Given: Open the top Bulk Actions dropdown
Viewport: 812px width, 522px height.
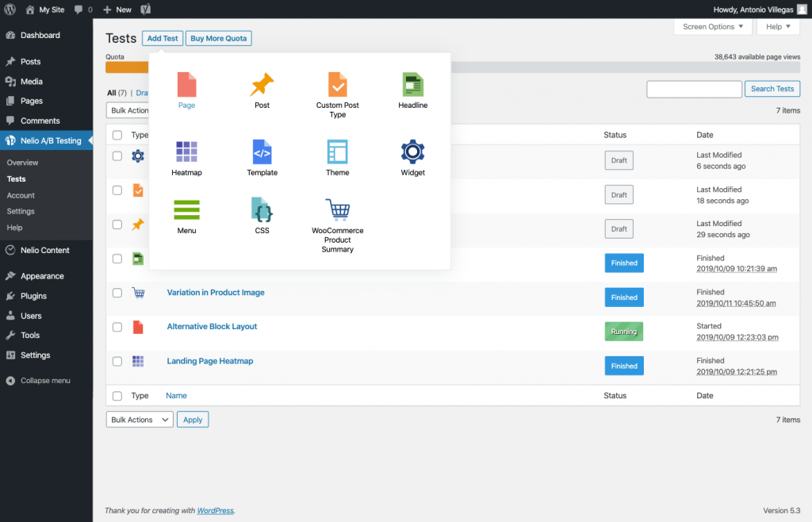Looking at the screenshot, I should [128, 110].
